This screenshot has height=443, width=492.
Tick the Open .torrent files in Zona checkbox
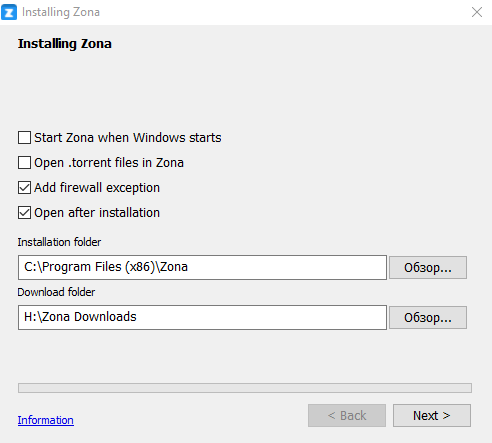[x=24, y=163]
